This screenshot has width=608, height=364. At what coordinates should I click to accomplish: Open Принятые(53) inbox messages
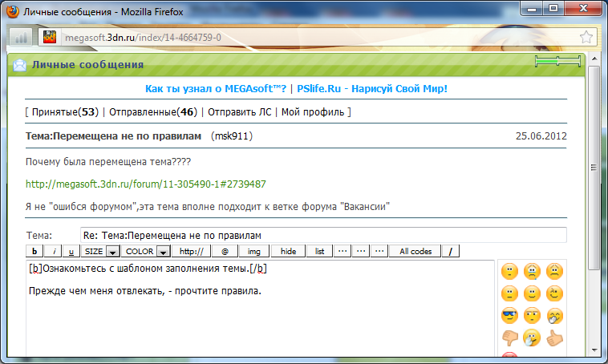(65, 112)
